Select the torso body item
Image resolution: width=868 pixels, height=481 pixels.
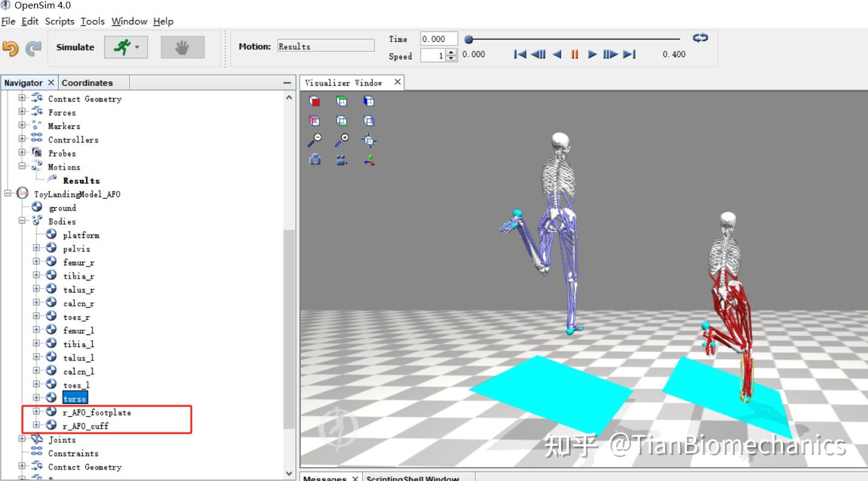[75, 399]
